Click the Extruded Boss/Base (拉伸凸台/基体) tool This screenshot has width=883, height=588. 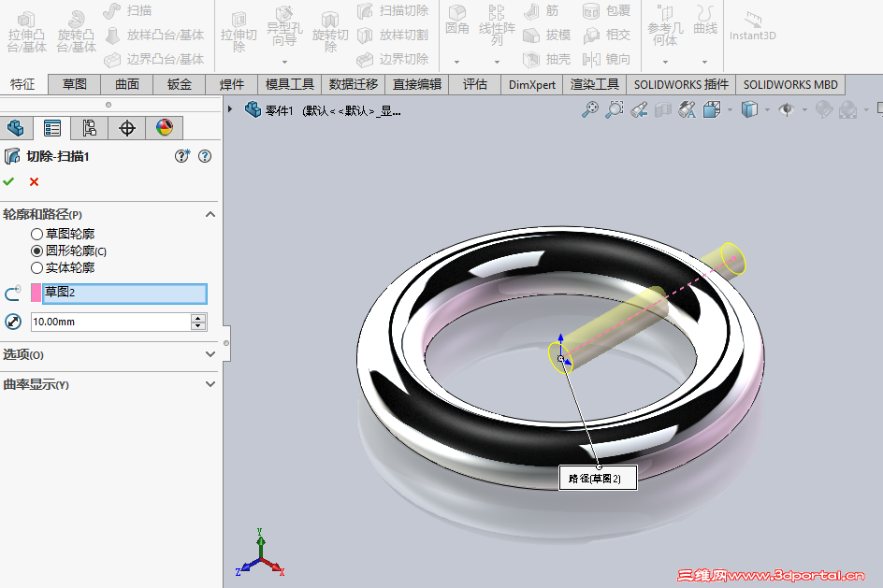click(x=26, y=34)
